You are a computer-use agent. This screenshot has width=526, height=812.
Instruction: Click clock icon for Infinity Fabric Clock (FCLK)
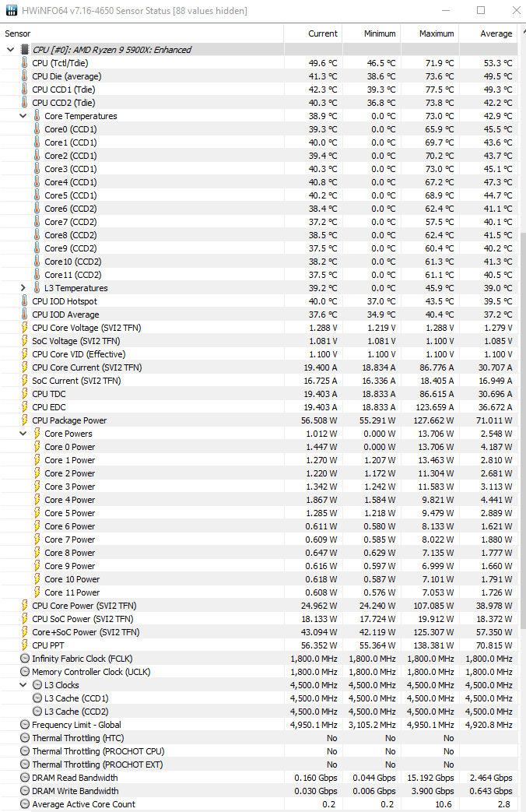[24, 658]
